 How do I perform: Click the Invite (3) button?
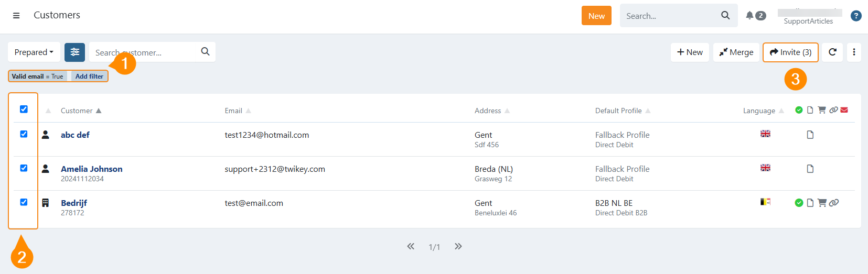(x=790, y=52)
